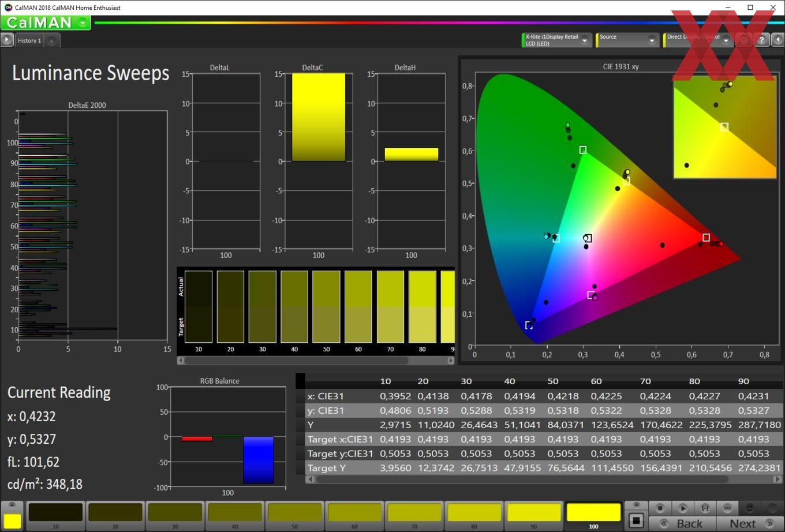This screenshot has width=785, height=532.
Task: Click the Actual/Target swatch labeled 80
Action: [x=422, y=306]
